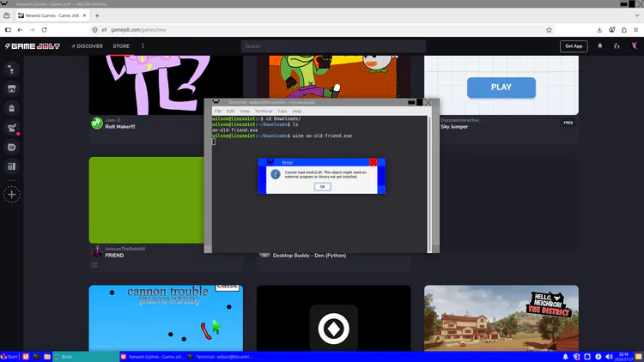Toggle the Firefox sidebar icon
The width and height of the screenshot is (644, 362).
tap(8, 30)
